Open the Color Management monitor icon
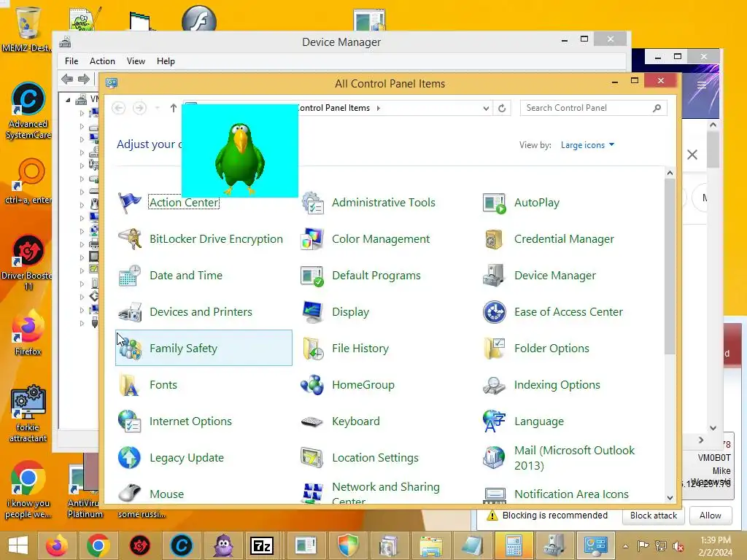Image resolution: width=747 pixels, height=560 pixels. tap(312, 239)
